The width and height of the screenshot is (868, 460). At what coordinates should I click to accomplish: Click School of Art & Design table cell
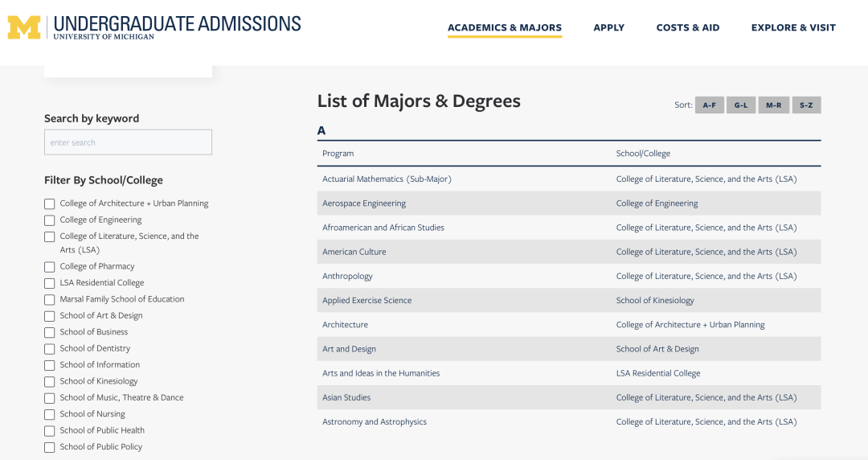[657, 349]
